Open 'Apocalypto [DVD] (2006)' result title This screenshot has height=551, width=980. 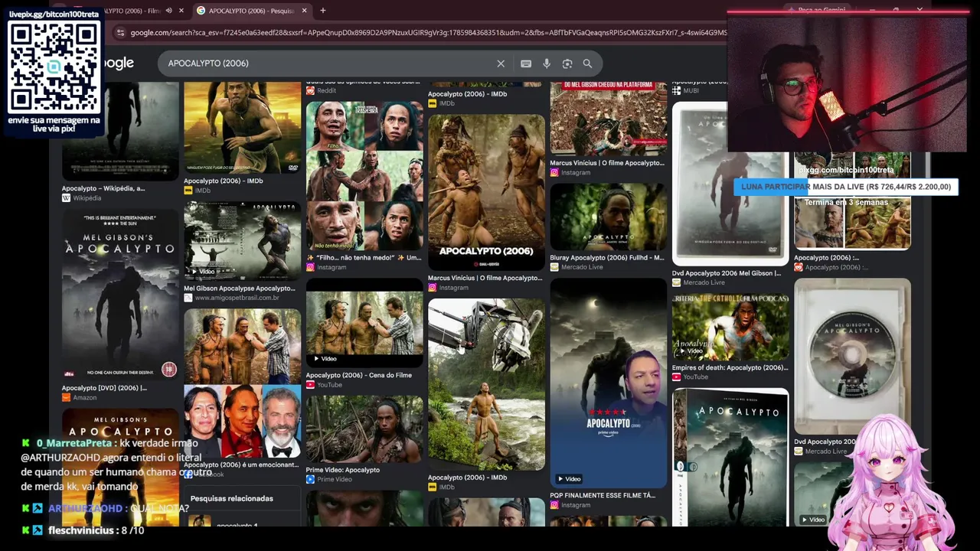[x=104, y=388]
